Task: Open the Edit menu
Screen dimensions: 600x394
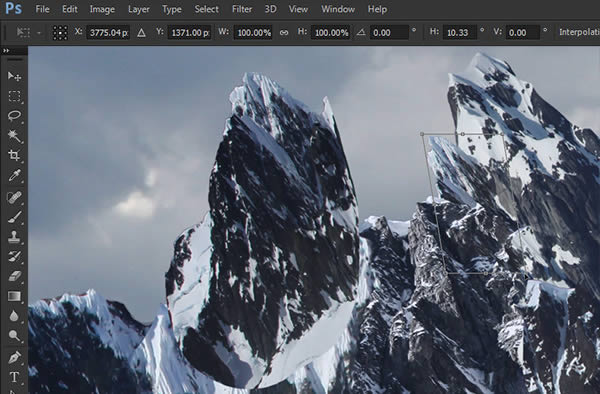Action: [x=70, y=9]
